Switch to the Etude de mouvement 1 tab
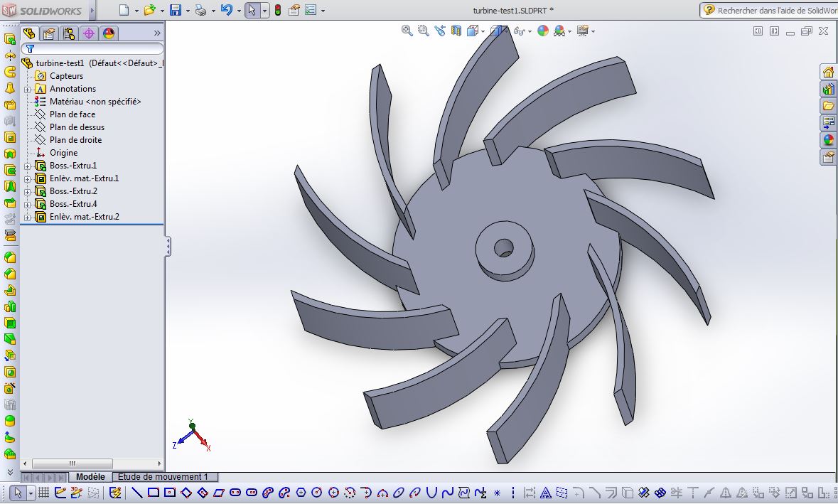 click(164, 476)
